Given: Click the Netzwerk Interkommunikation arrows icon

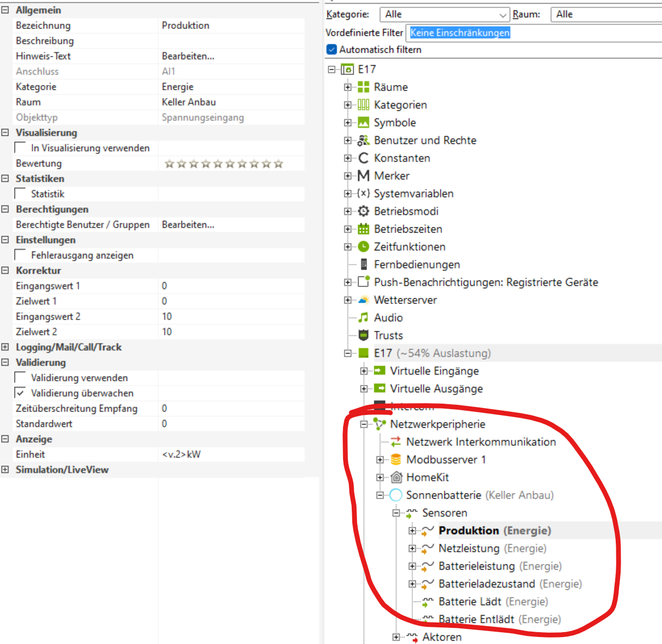Looking at the screenshot, I should pos(396,442).
